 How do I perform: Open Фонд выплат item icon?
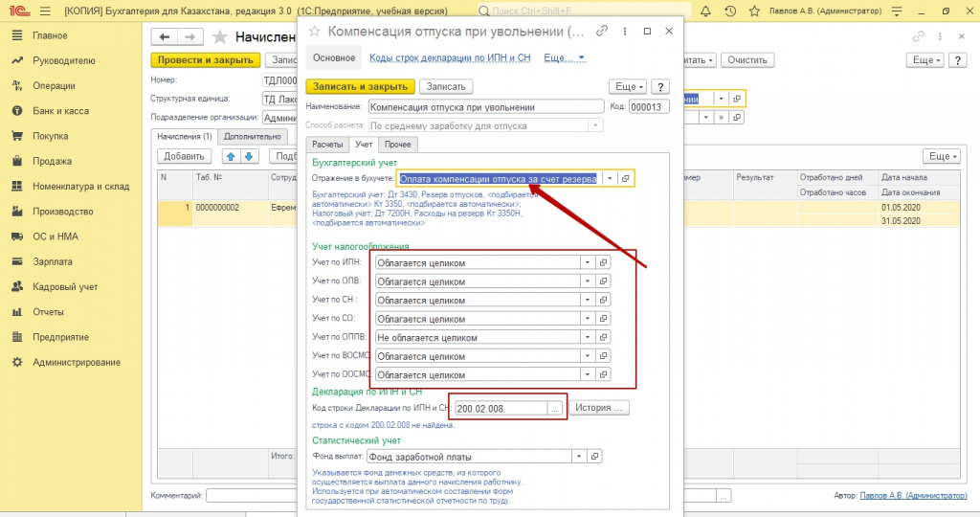594,457
